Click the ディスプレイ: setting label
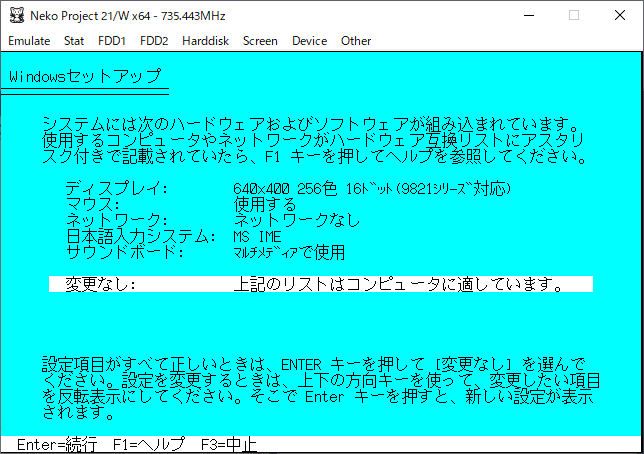Viewport: 644px width, 454px height. pos(117,189)
